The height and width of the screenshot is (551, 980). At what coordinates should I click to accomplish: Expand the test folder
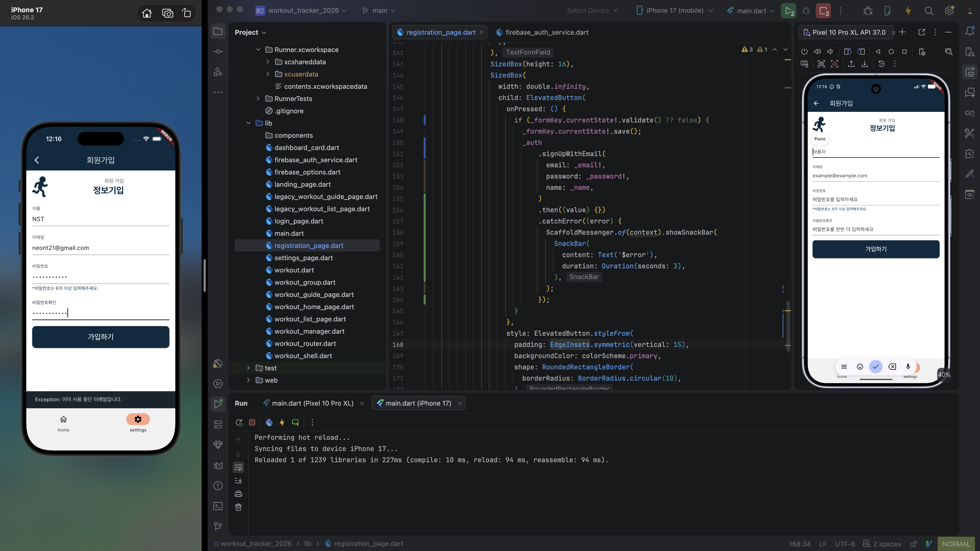tap(248, 368)
